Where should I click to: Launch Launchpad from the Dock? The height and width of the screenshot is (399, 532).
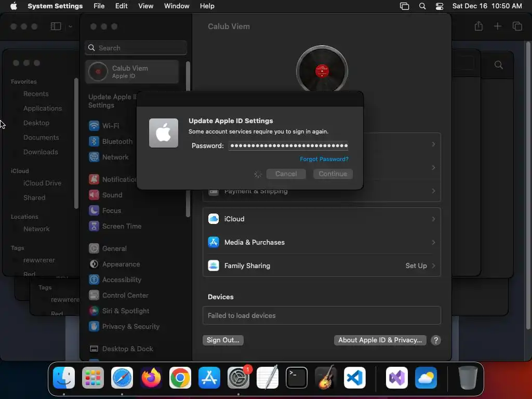[93, 378]
